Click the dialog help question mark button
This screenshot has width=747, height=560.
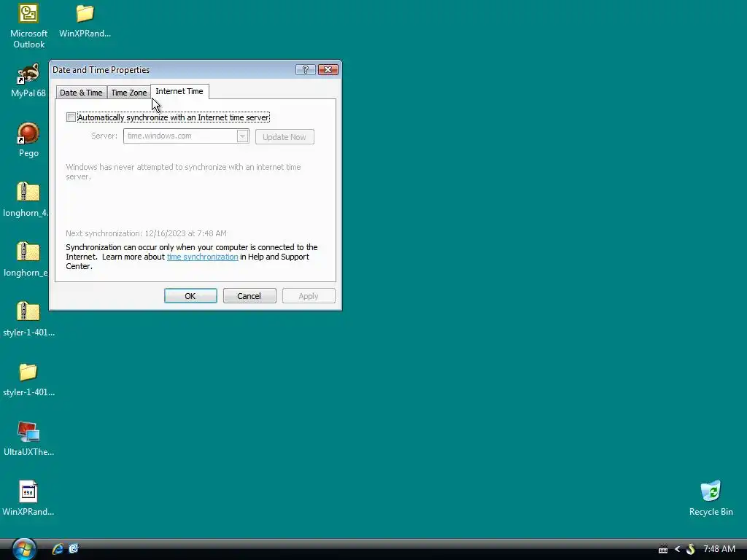coord(306,70)
